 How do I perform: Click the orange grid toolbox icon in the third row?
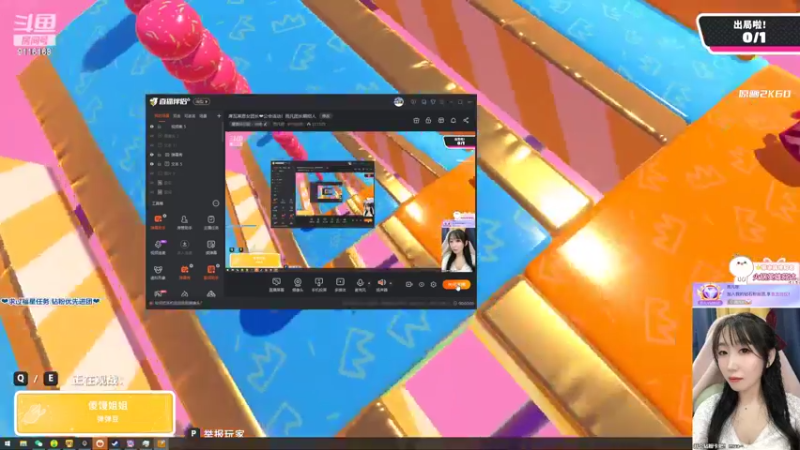tap(211, 269)
